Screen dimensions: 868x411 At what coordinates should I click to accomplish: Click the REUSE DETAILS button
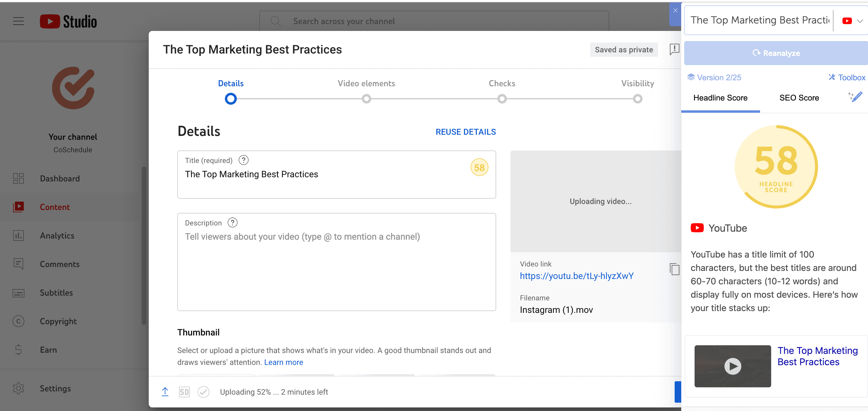tap(465, 132)
